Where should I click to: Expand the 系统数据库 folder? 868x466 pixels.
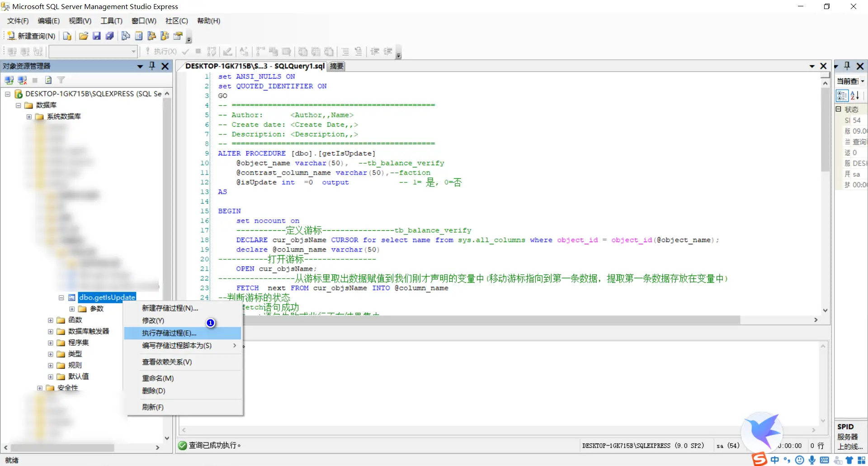(29, 116)
